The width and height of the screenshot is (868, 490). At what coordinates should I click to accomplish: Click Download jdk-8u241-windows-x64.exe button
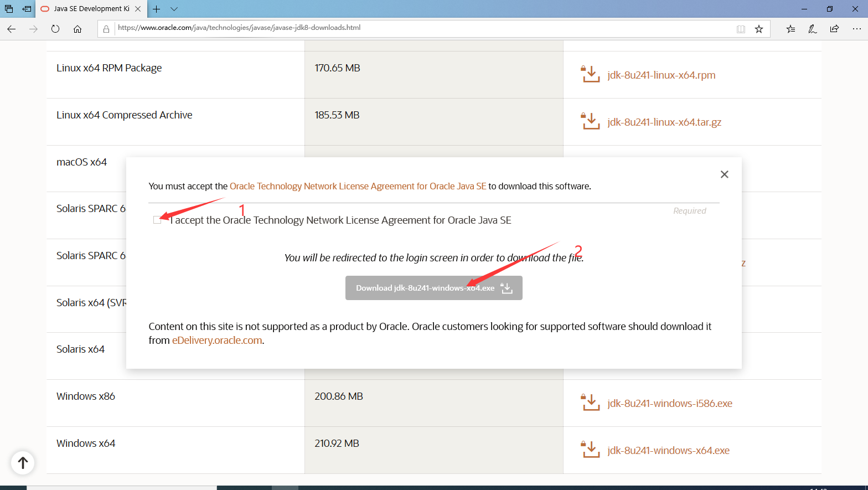434,288
